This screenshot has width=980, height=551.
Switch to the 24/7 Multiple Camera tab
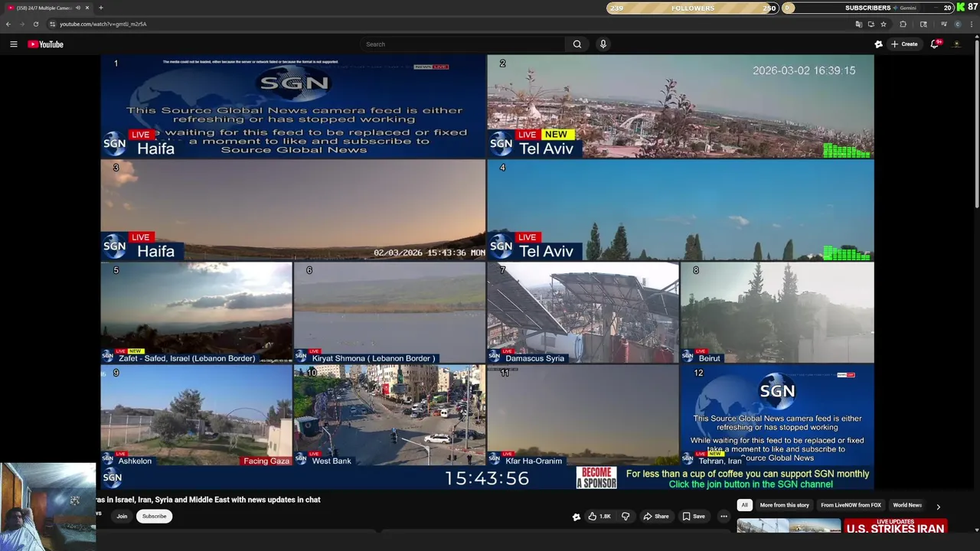pos(44,8)
